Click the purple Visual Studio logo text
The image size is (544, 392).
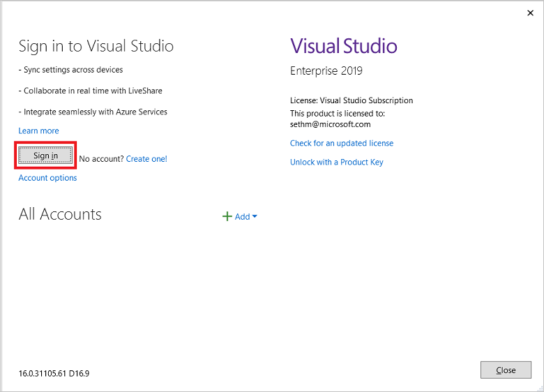(343, 47)
